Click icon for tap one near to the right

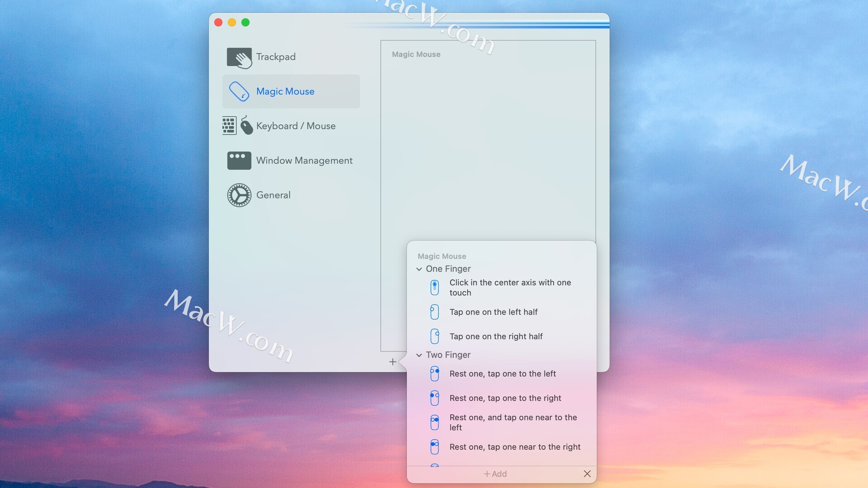[x=434, y=447]
